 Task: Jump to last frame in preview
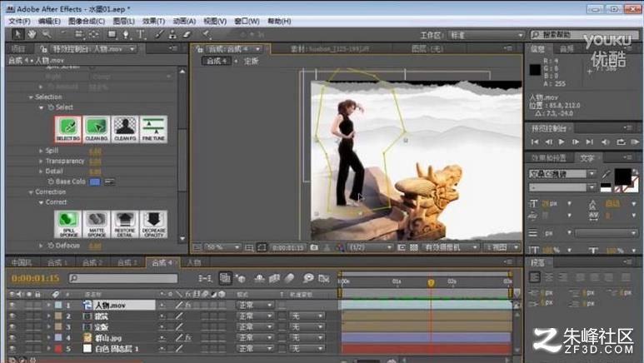pyautogui.click(x=590, y=142)
